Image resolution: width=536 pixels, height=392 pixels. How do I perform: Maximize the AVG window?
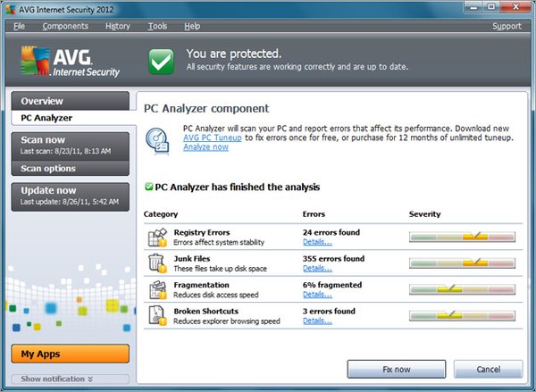tap(491, 7)
